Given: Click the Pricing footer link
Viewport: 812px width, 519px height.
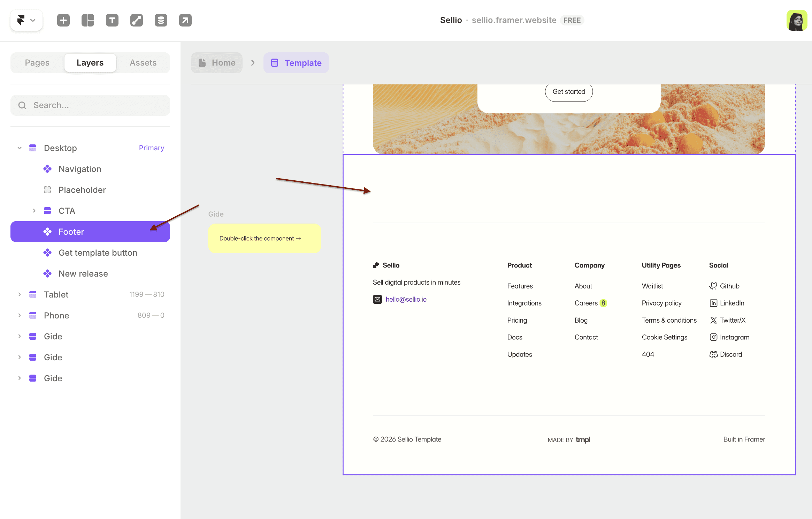Looking at the screenshot, I should 517,320.
